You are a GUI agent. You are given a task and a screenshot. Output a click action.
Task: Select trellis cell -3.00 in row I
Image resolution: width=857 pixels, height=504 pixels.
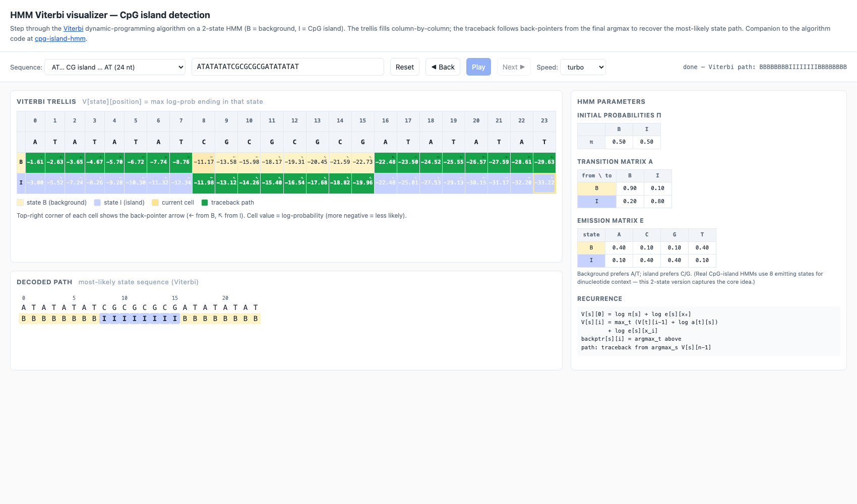(35, 183)
